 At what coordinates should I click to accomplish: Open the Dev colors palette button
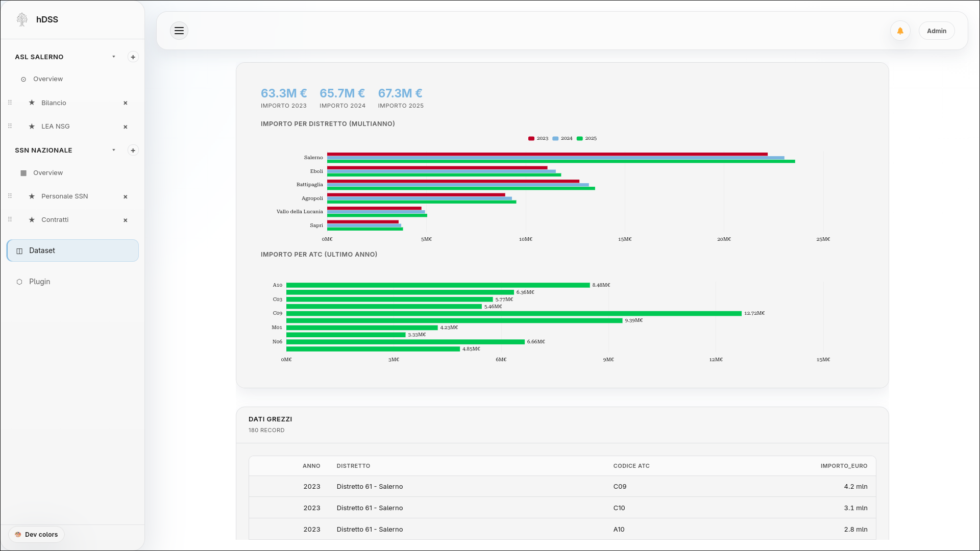(36, 534)
